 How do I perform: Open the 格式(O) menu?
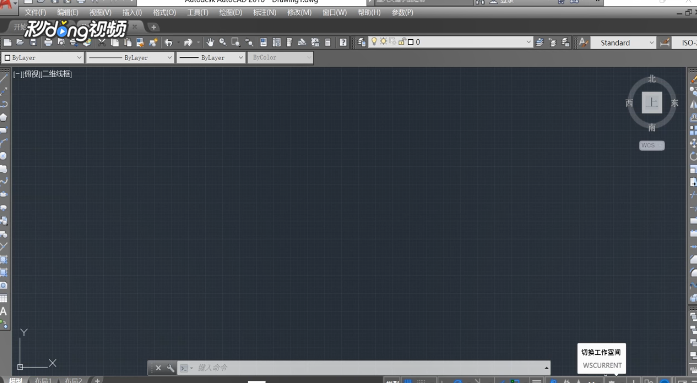164,12
